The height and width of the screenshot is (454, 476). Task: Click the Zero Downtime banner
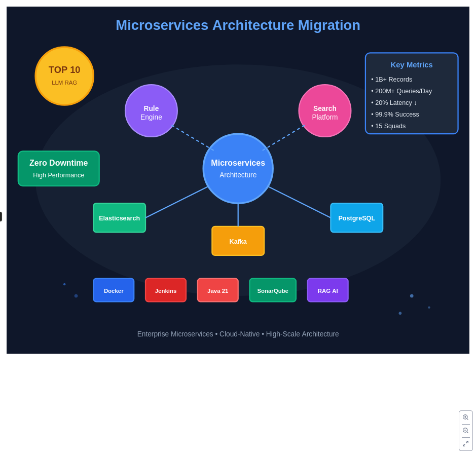[x=59, y=169]
